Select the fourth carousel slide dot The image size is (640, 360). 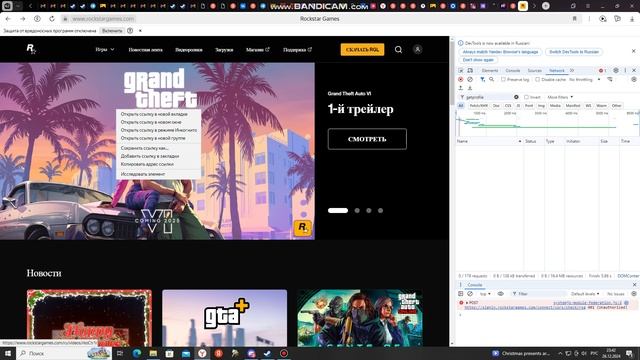pyautogui.click(x=380, y=211)
